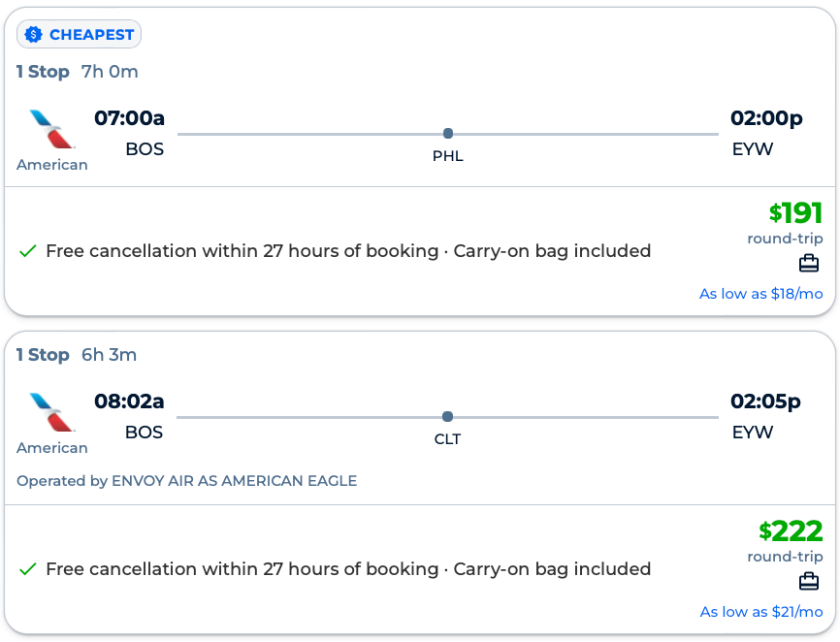The image size is (840, 642).
Task: Click the Cheapest badge dollar icon
Action: tap(34, 35)
